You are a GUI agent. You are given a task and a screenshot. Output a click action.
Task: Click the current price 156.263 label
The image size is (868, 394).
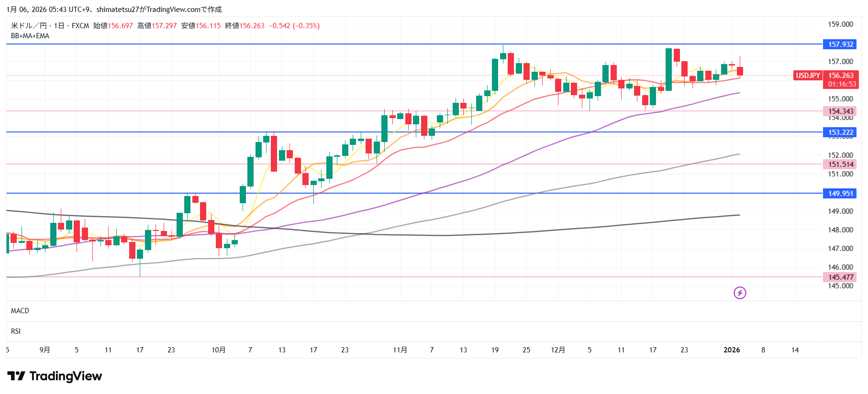click(x=841, y=76)
